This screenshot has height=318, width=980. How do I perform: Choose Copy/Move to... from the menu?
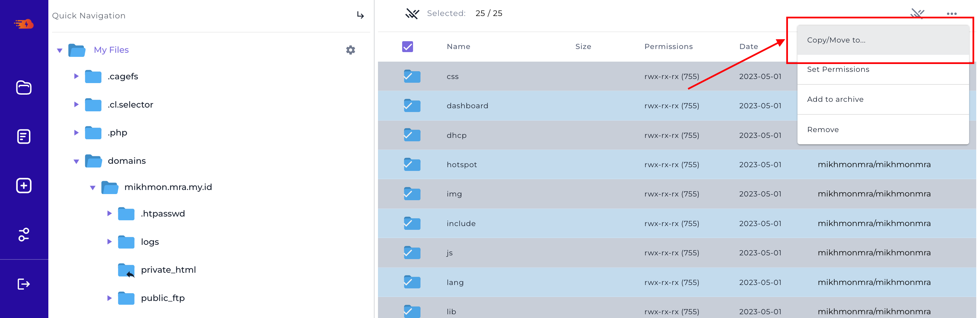tap(883, 40)
